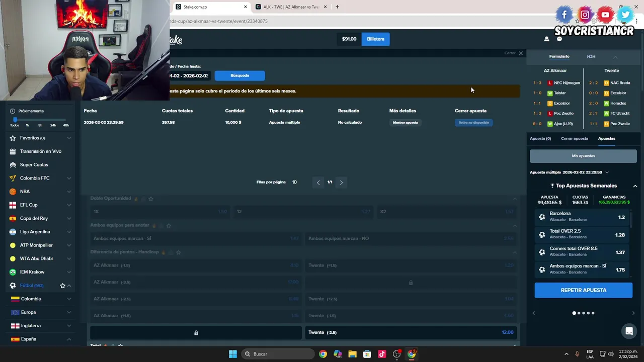Viewport: 644px width, 362px height.
Task: Open Chrome from the taskbar
Action: 323,354
